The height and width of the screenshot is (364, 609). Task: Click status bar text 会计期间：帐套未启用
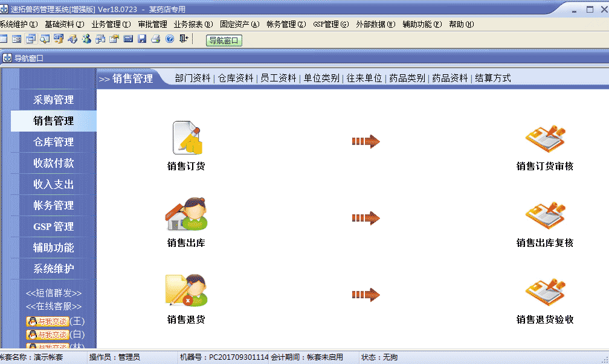[307, 357]
